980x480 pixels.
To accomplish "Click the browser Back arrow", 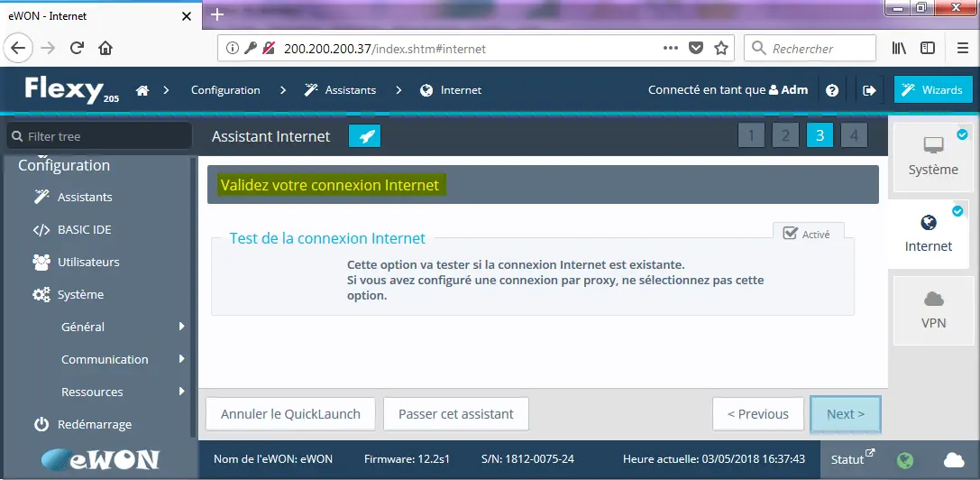I will pyautogui.click(x=18, y=48).
